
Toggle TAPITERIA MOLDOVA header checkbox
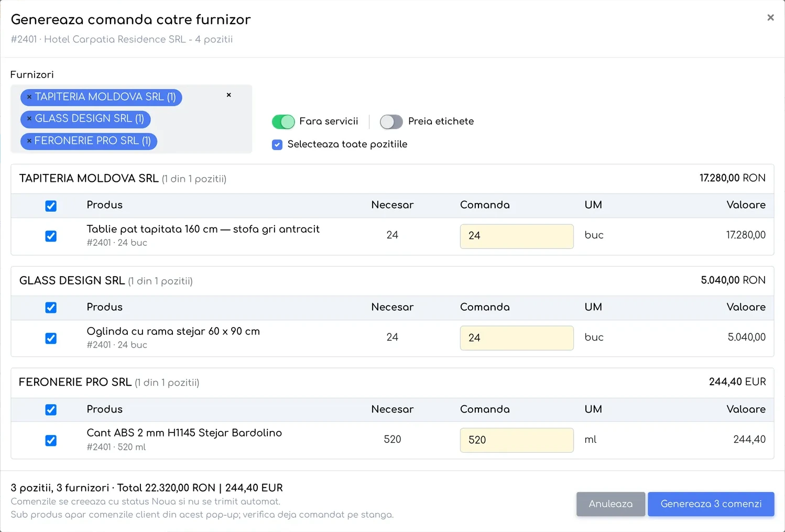coord(51,206)
